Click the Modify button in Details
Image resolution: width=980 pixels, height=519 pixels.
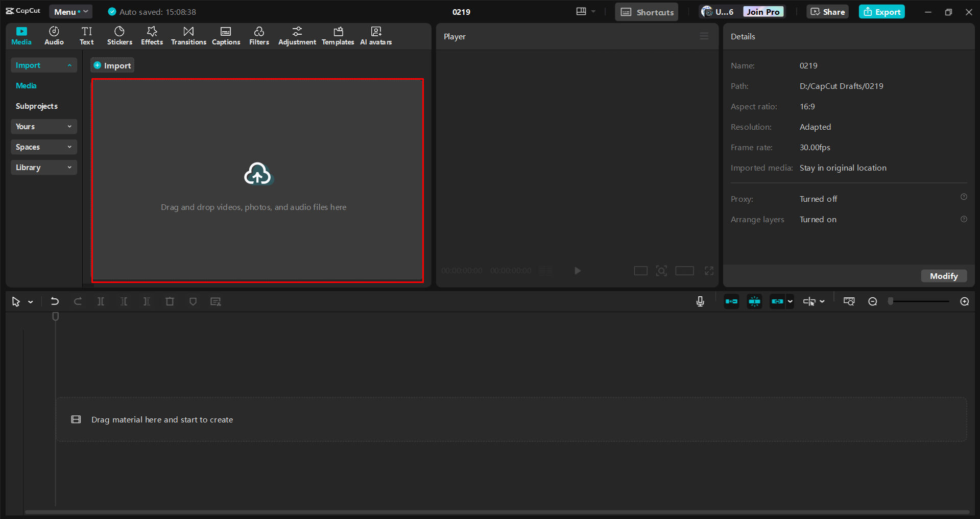[944, 276]
